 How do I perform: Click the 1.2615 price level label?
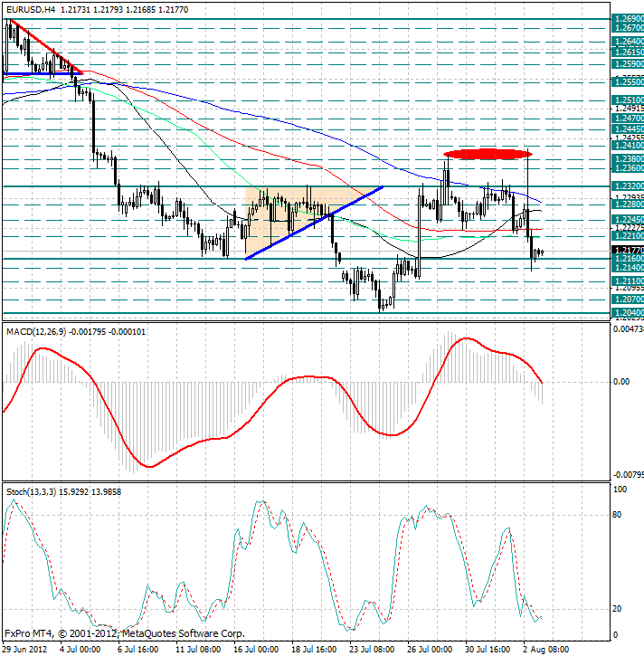(628, 52)
